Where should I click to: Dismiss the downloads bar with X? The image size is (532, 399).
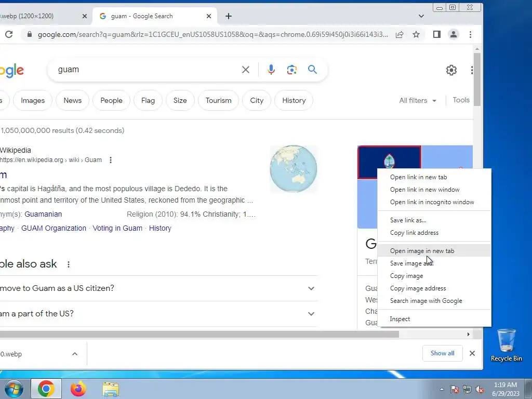[472, 353]
